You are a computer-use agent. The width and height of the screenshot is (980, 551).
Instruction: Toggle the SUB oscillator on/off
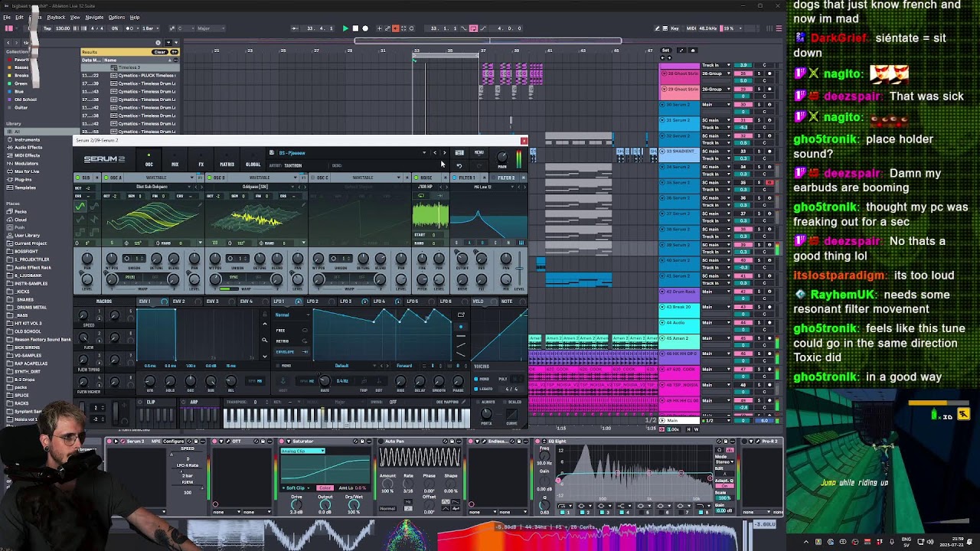77,178
